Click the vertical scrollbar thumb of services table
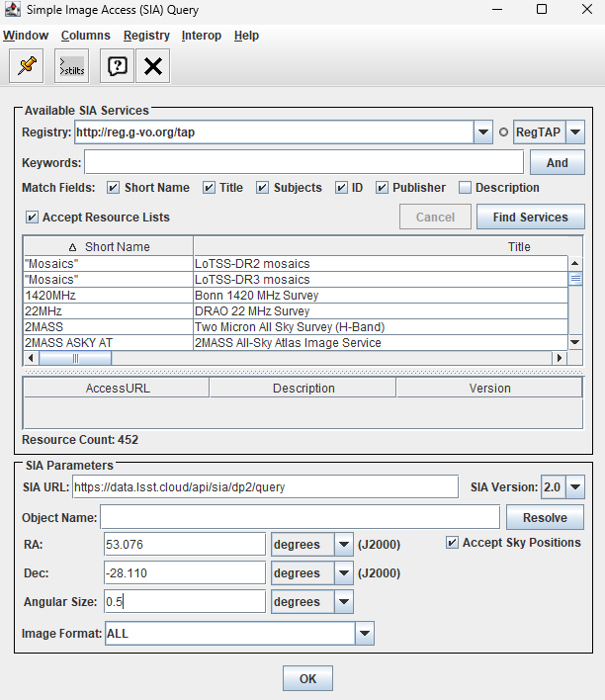Screen dimensions: 605x700 click(x=575, y=279)
